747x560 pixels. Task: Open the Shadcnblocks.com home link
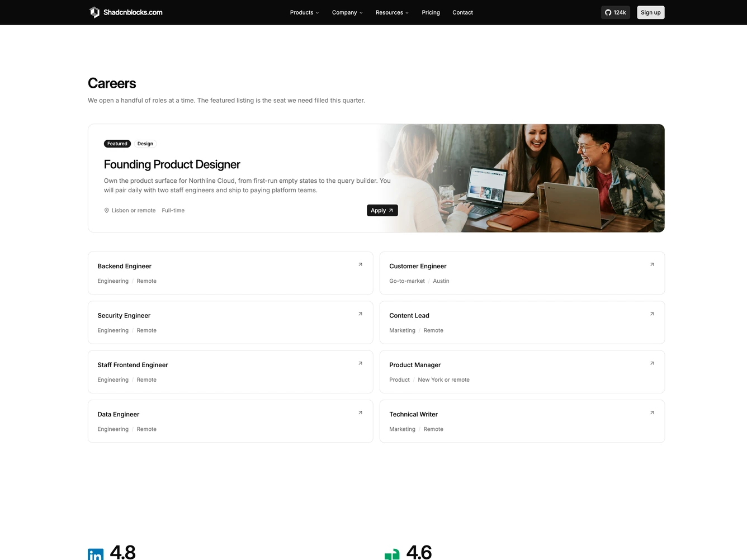pyautogui.click(x=126, y=12)
